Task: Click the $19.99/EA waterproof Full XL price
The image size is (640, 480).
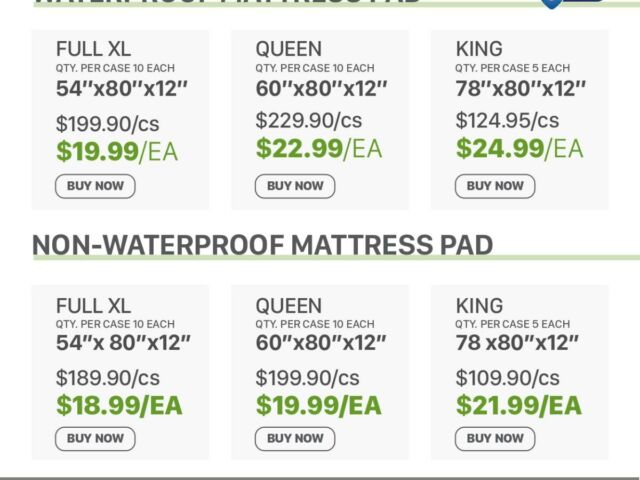Action: 119,151
